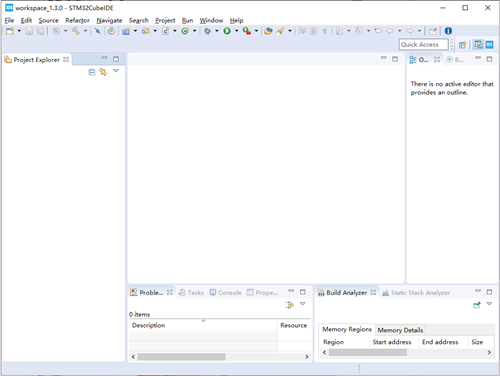Screen dimensions: 500x376
Task: Open the Run button dropdown arrow
Action: pos(236,31)
